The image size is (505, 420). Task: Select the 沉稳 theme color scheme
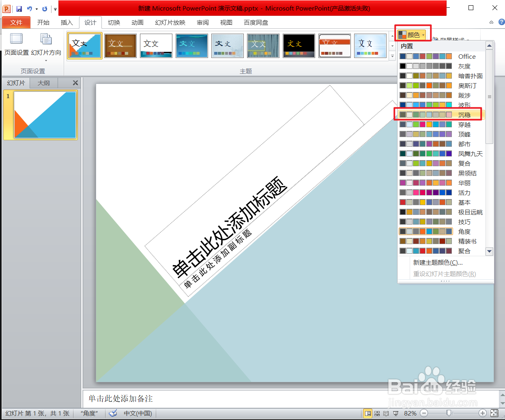[438, 115]
